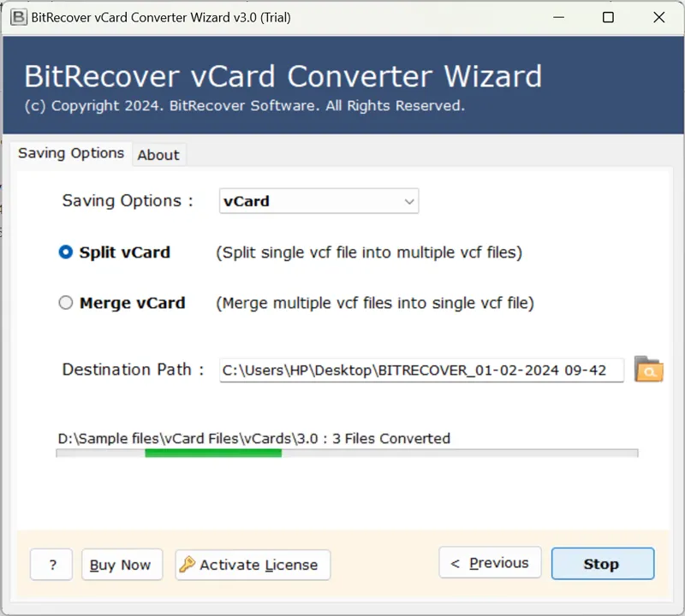Click the Stop button
The height and width of the screenshot is (616, 685).
tap(603, 564)
